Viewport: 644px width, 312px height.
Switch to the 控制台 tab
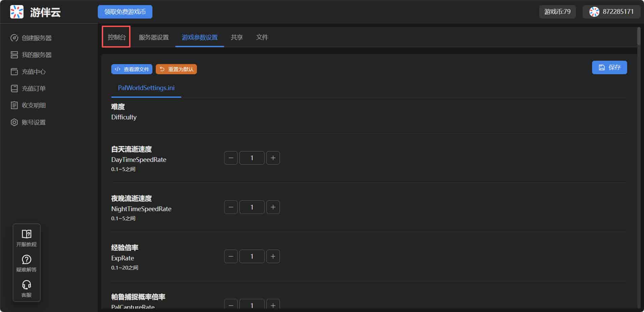pos(116,37)
